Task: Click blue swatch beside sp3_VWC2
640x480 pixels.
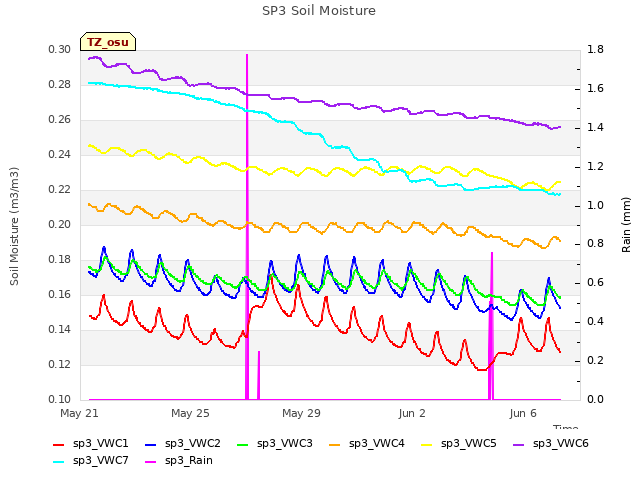Action: coord(151,445)
